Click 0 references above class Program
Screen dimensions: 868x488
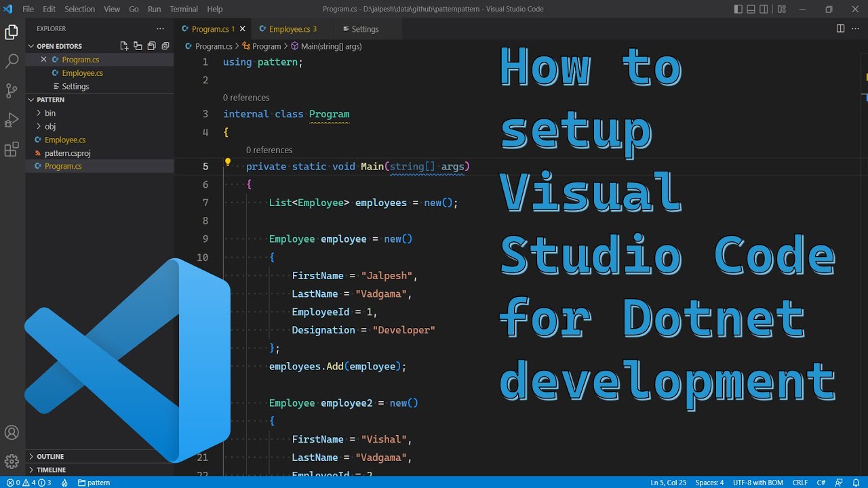point(246,98)
